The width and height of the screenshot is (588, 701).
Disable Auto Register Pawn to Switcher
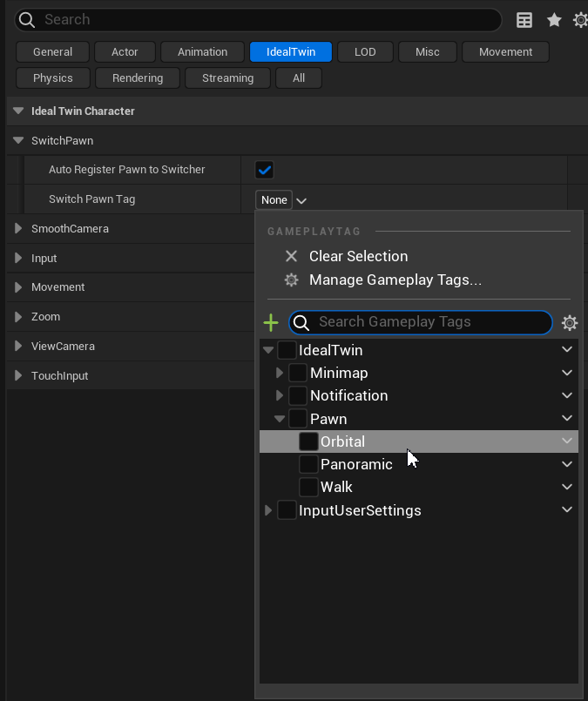pyautogui.click(x=264, y=170)
